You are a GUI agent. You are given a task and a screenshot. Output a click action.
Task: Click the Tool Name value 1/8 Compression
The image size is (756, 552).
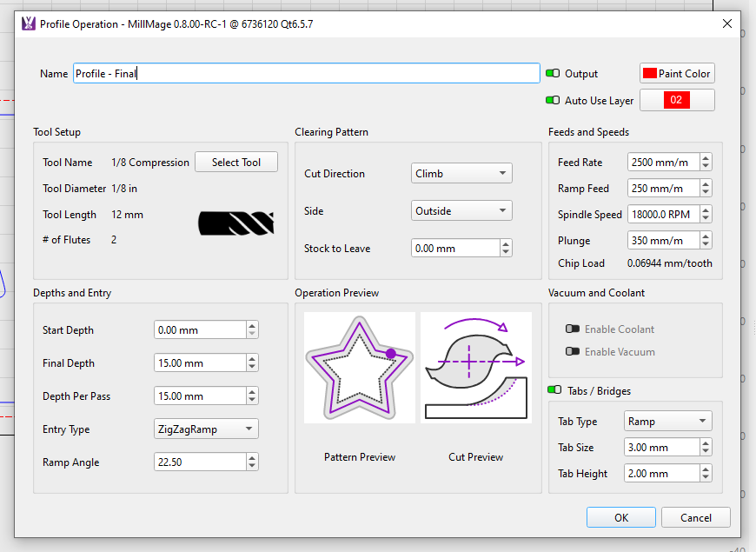tap(150, 163)
